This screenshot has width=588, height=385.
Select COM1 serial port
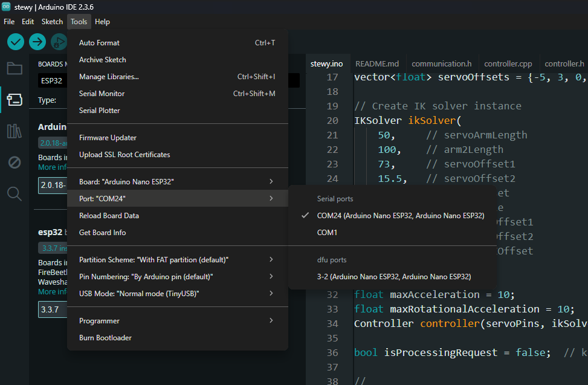tap(392, 233)
